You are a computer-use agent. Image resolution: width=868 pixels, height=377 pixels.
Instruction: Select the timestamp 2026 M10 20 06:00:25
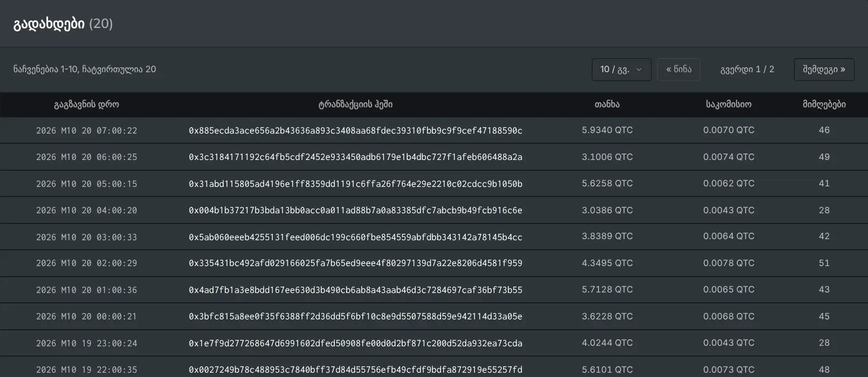tap(86, 157)
